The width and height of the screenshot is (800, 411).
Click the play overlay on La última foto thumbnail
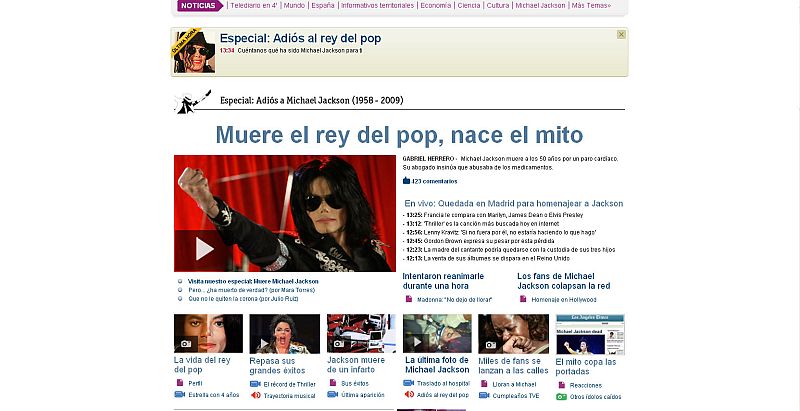tap(416, 342)
